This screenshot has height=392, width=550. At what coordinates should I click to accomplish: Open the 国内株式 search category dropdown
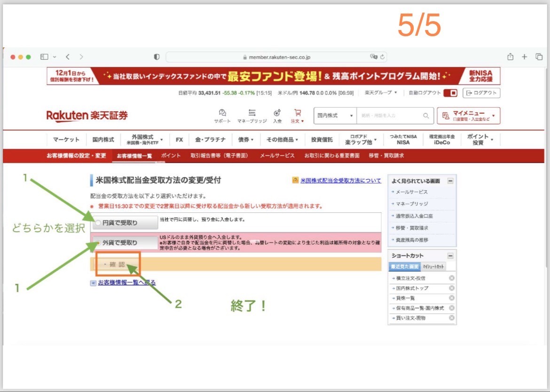click(x=335, y=116)
